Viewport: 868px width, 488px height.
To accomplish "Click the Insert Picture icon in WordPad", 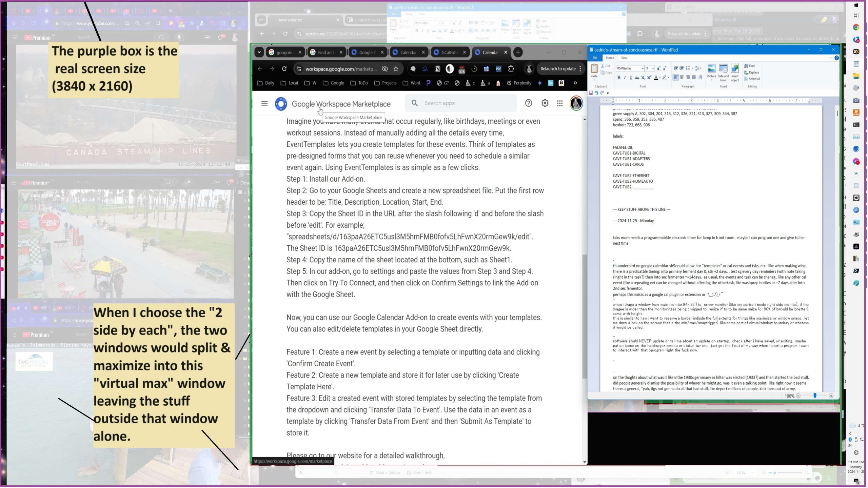I will click(711, 69).
